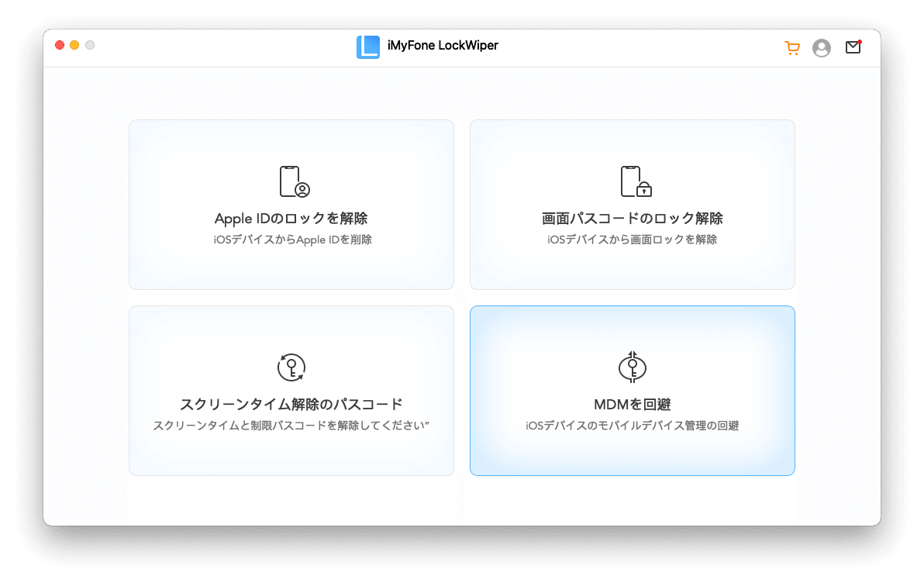Click the iMyFone LockWiper logo icon
This screenshot has height=583, width=924.
(368, 47)
